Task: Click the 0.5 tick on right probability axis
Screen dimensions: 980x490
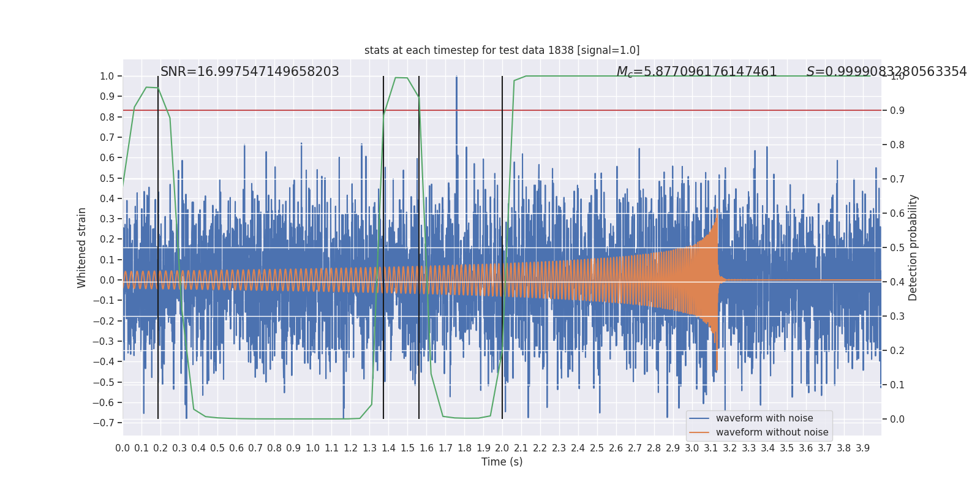Action: 897,247
